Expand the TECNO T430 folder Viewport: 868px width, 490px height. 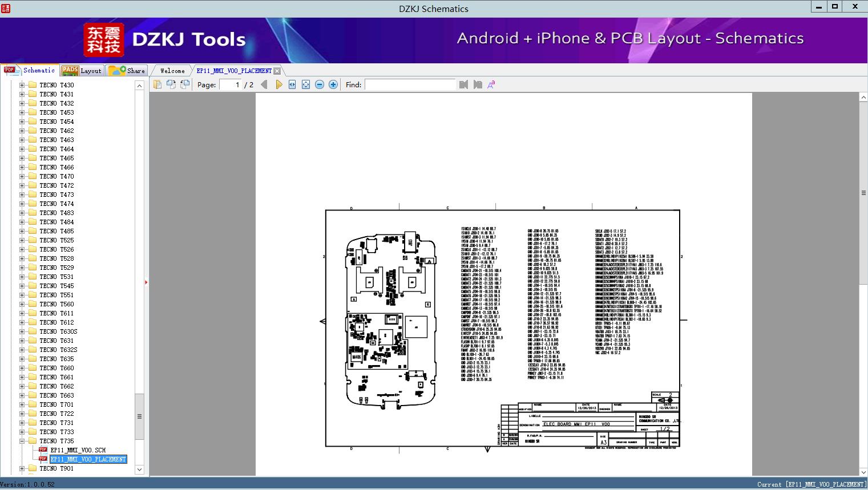point(22,85)
